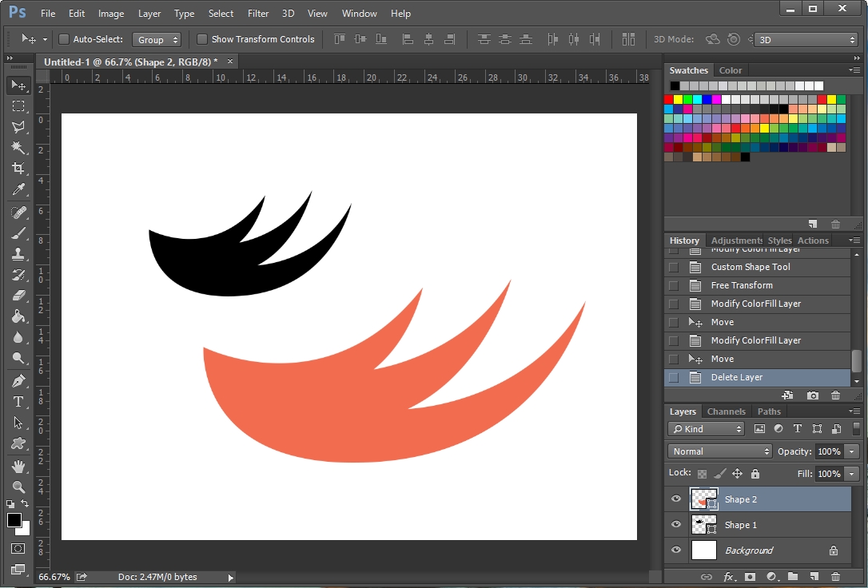Toggle lock transparent pixels
The image size is (868, 588).
(702, 474)
